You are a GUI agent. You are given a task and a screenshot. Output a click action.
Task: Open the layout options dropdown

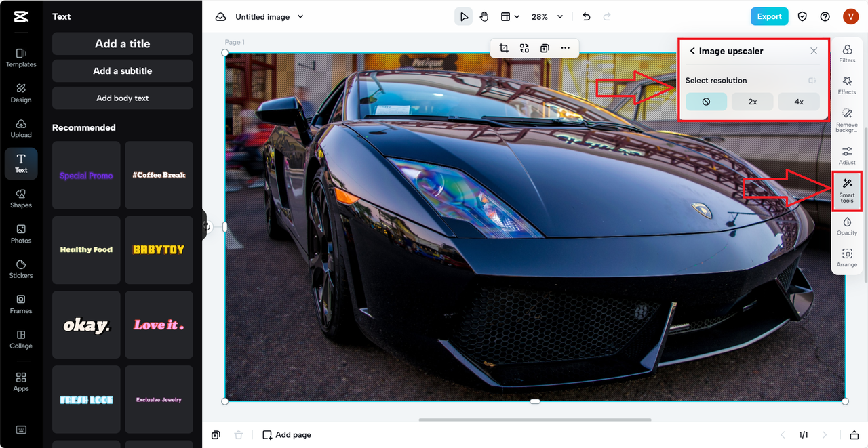pyautogui.click(x=510, y=17)
